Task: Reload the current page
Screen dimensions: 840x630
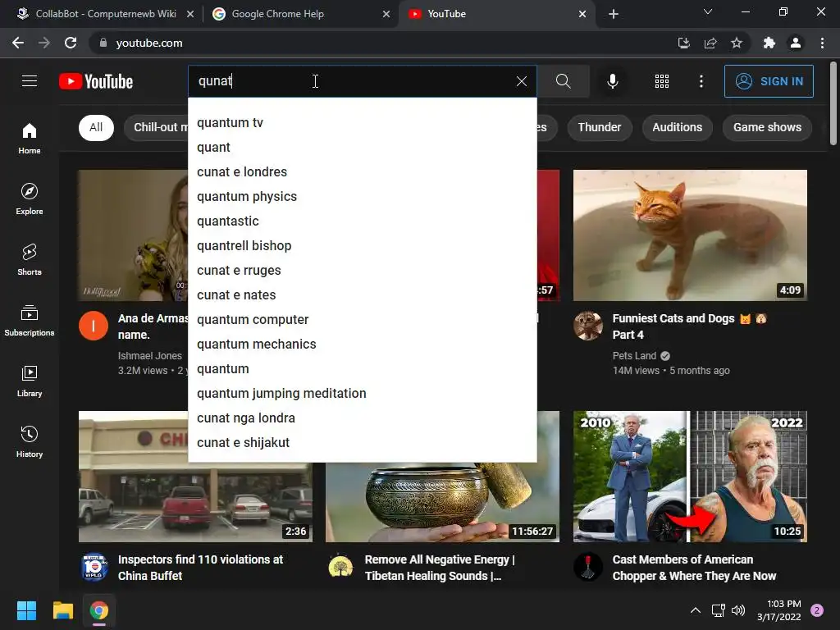Action: point(71,43)
